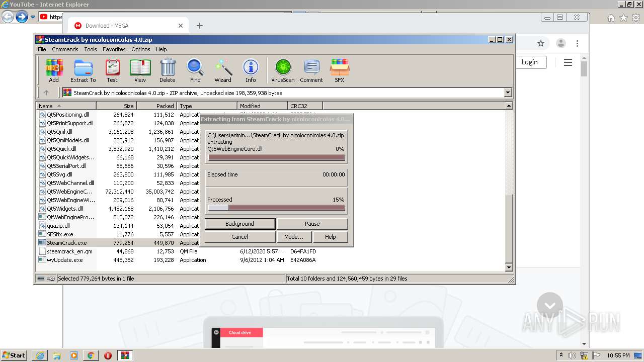Viewport: 644px width, 362px height.
Task: Click the Internet Explorer back arrow
Action: click(8, 17)
